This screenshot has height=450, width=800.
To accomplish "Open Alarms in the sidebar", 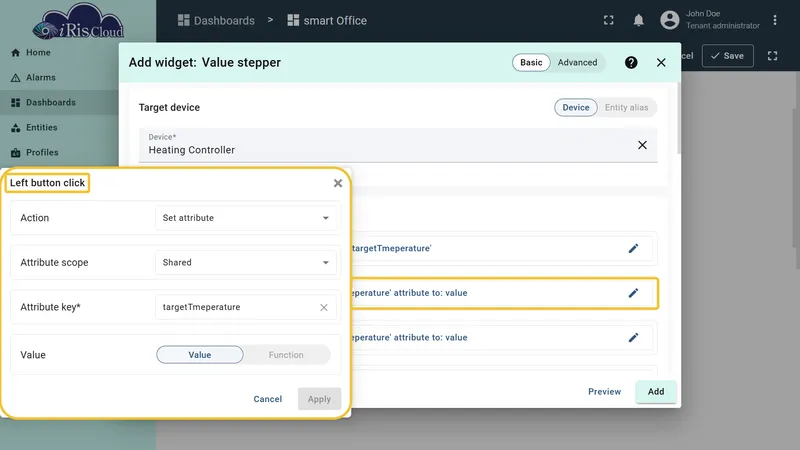I will 33,78.
